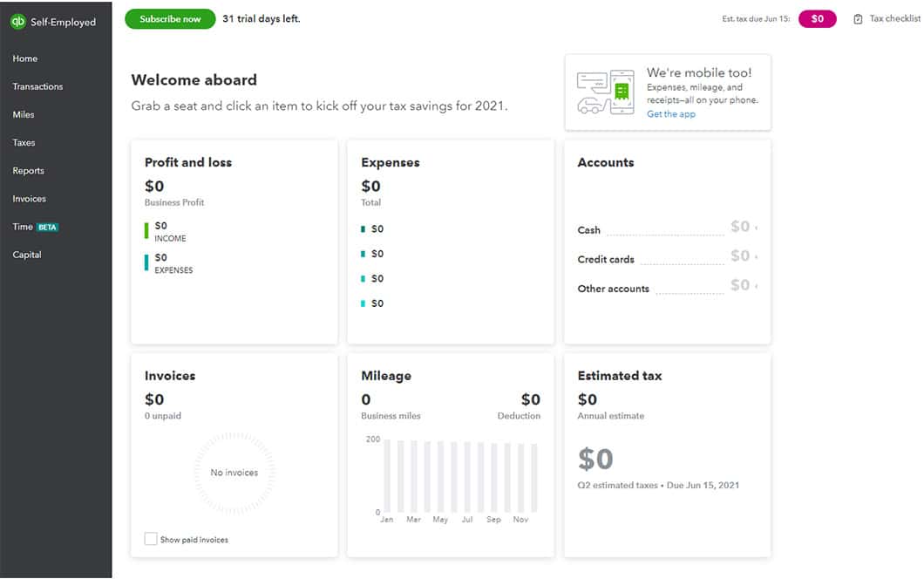
Task: Open Reports in the sidebar
Action: (28, 170)
